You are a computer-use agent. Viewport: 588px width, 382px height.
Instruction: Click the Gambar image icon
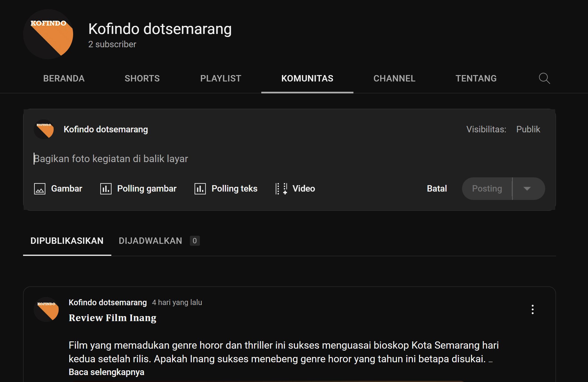40,189
